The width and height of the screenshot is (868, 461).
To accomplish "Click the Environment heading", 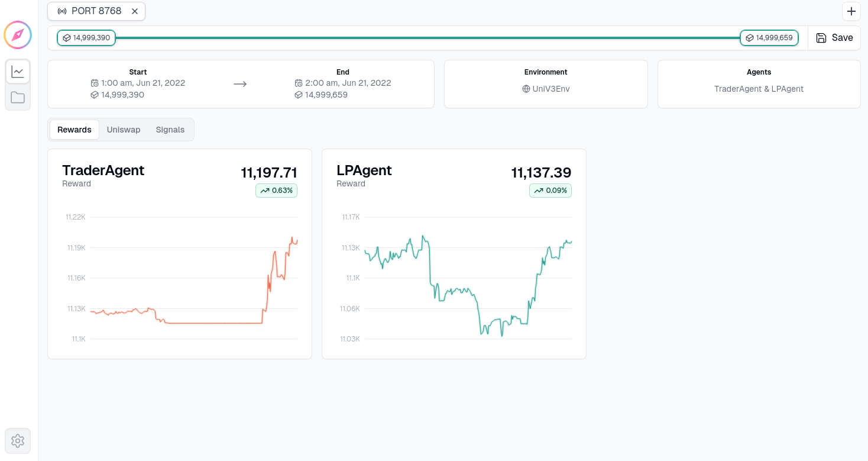I will 546,72.
